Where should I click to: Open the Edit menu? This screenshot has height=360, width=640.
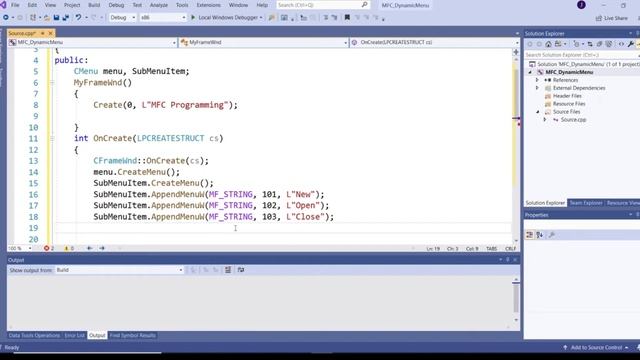(32, 5)
